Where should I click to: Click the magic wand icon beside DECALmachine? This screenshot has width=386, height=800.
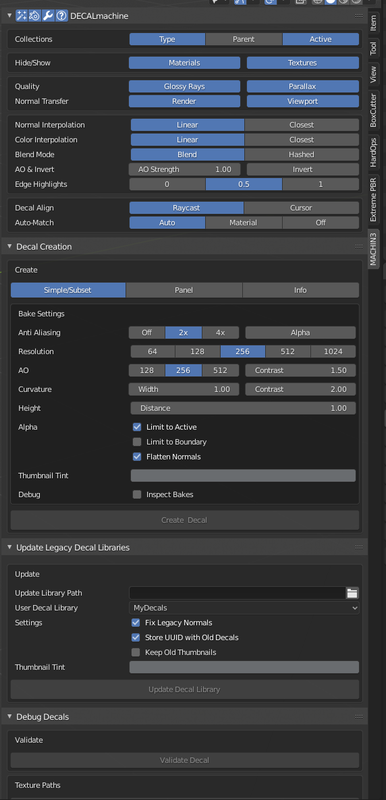21,16
